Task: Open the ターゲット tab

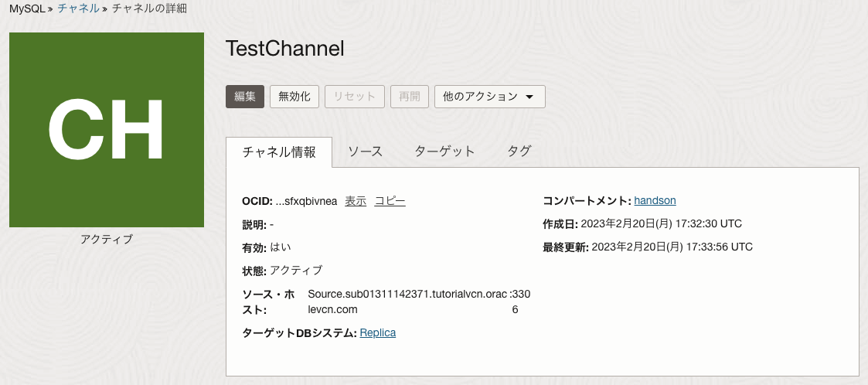Action: point(444,152)
